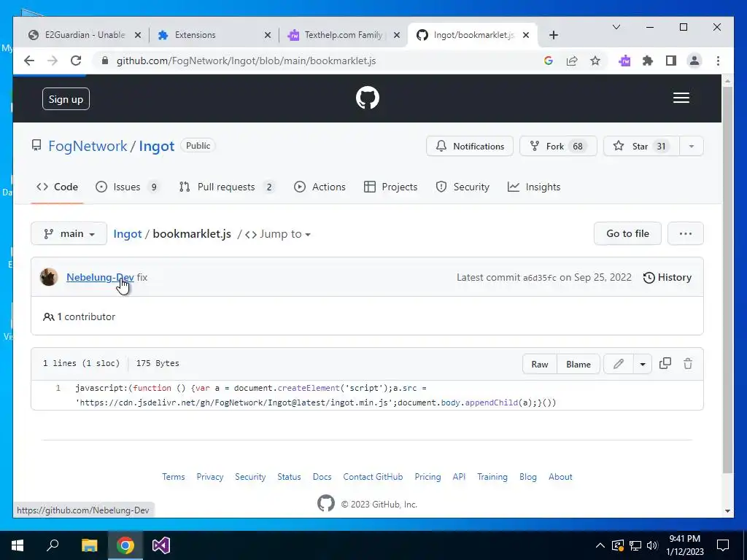The height and width of the screenshot is (560, 747).
Task: Open the FogNetwork owner link
Action: point(88,146)
